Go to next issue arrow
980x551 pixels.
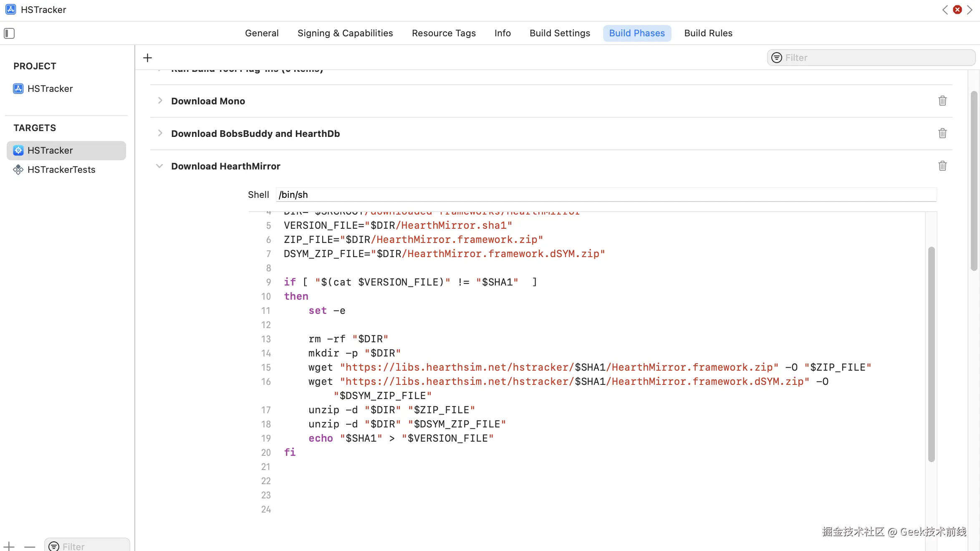[x=970, y=10]
